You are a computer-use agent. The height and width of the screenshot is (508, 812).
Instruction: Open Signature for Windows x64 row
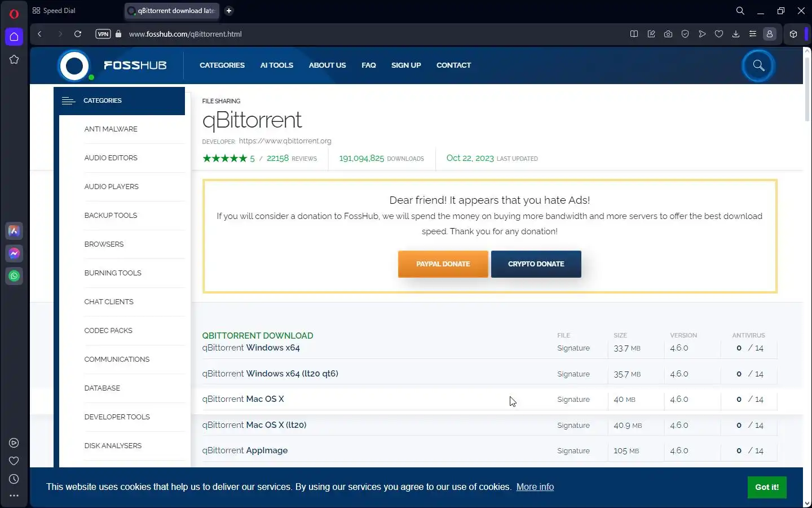(573, 348)
